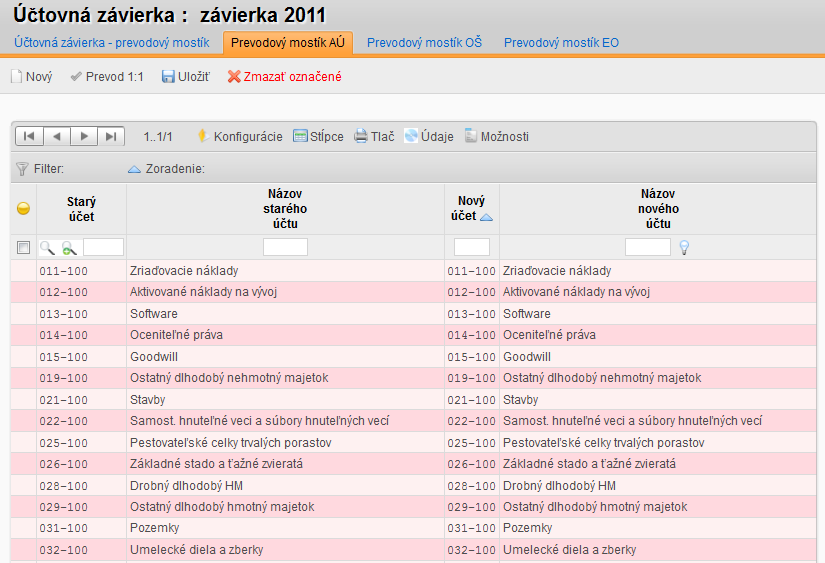825x563 pixels.
Task: Click the Filter funnel icon
Action: coord(22,169)
